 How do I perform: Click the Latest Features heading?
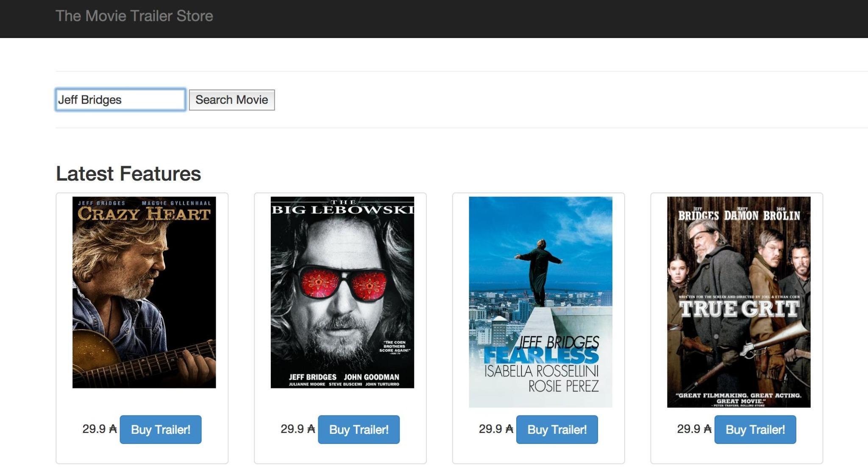tap(128, 174)
